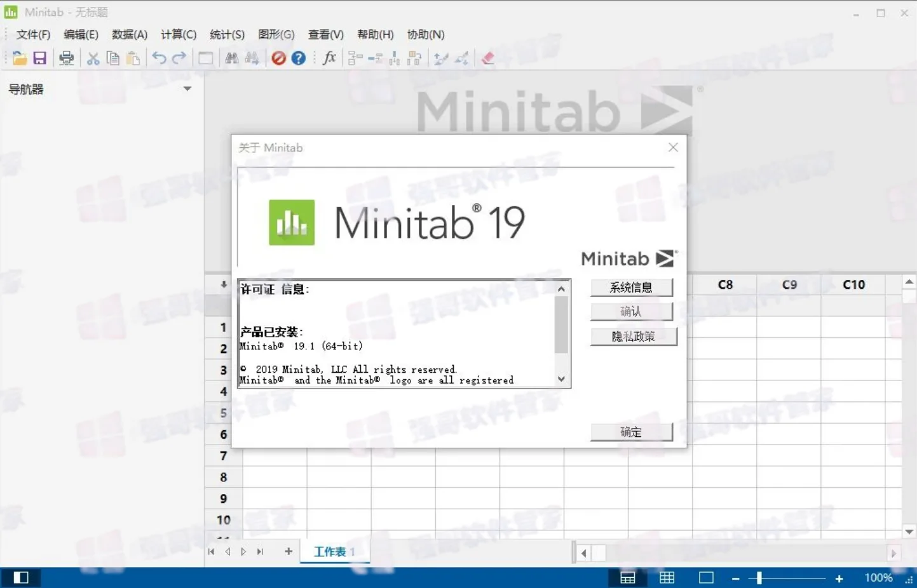The height and width of the screenshot is (588, 917).
Task: Select worksheet row 8 header
Action: click(x=224, y=478)
